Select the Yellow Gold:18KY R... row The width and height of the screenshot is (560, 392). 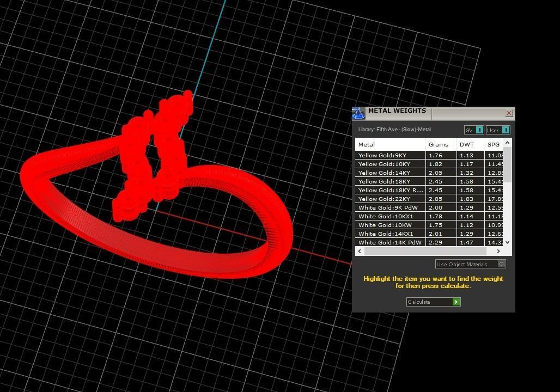coord(429,191)
